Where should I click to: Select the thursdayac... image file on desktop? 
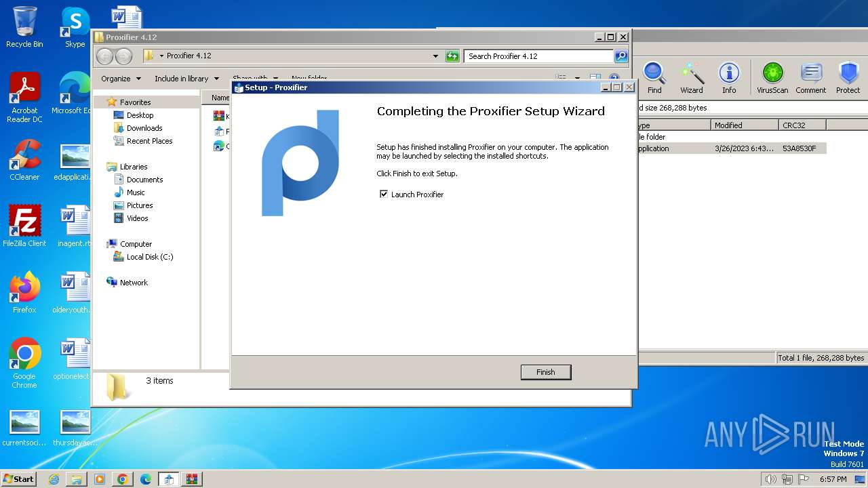point(75,428)
